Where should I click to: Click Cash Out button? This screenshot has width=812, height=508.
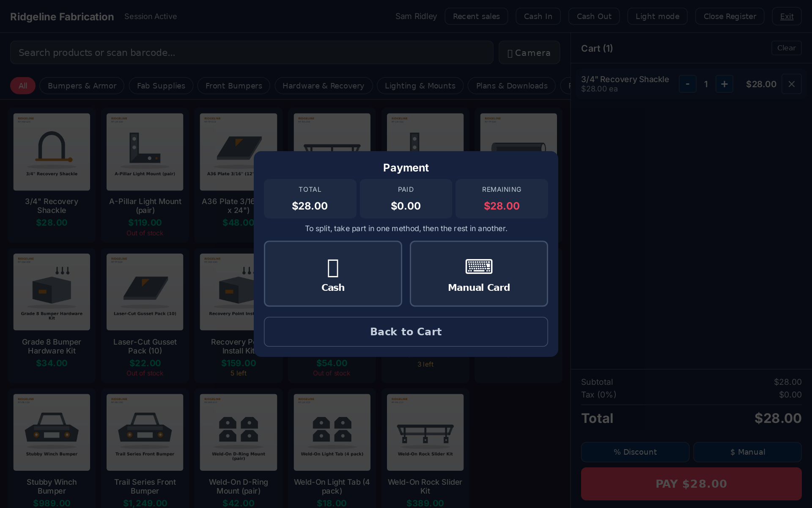click(x=594, y=17)
